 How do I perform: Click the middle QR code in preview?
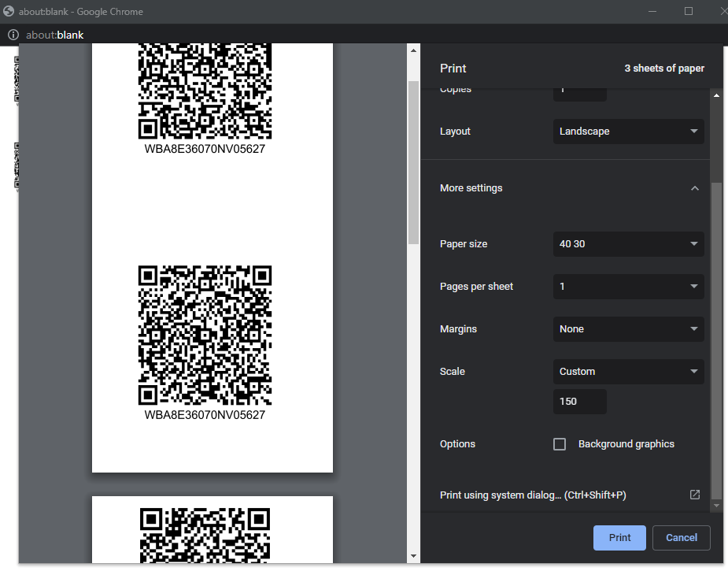point(205,336)
